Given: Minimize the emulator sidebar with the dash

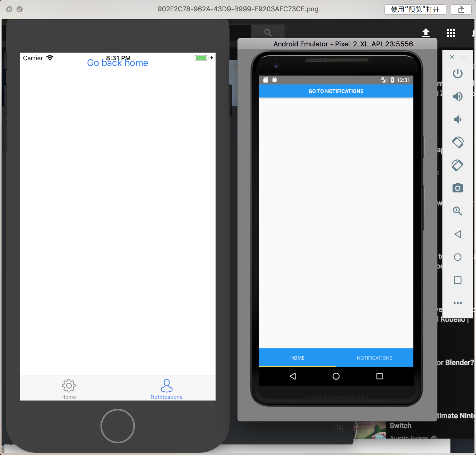Looking at the screenshot, I should [464, 57].
